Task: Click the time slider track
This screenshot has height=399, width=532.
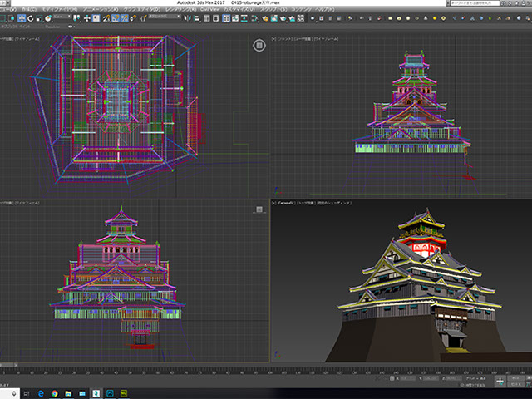Action: (x=249, y=367)
